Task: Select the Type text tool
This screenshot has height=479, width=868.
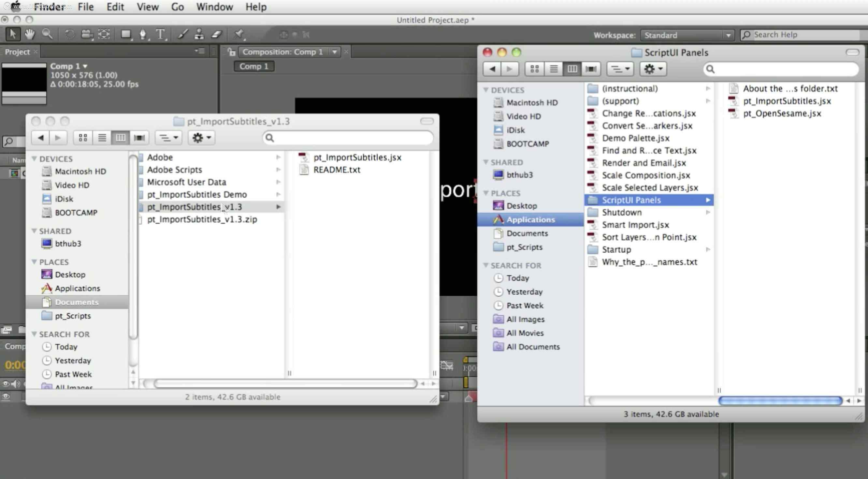Action: 161,35
